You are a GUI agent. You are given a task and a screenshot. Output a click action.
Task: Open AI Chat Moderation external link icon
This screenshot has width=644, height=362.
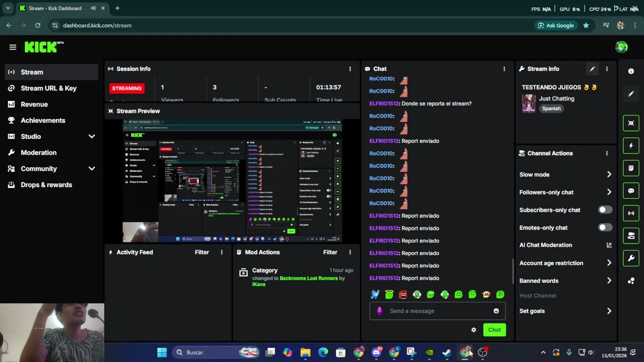(609, 245)
